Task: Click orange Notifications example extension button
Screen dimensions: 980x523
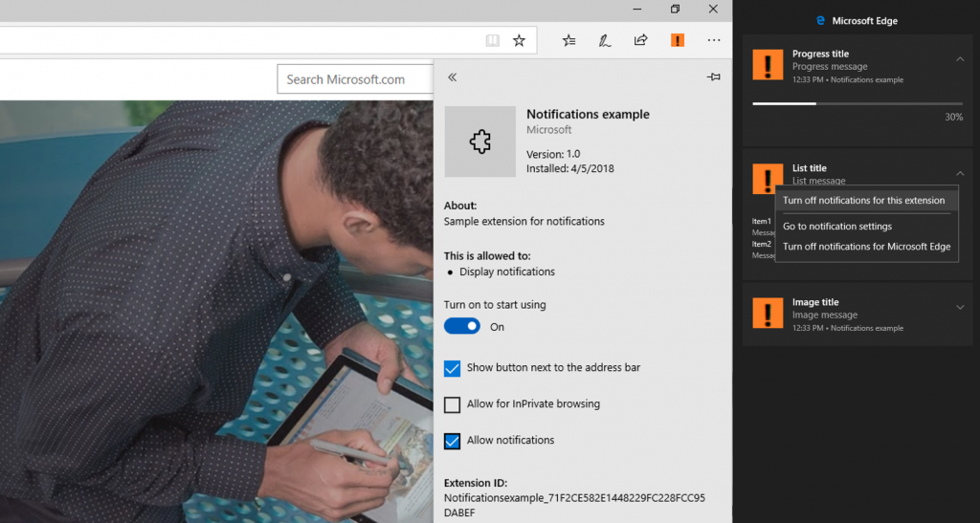Action: click(678, 40)
